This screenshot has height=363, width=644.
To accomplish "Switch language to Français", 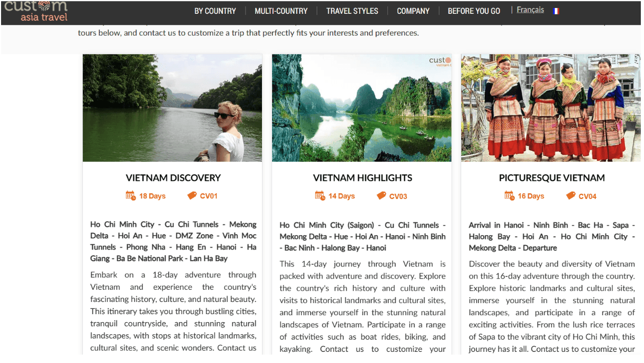I will coord(530,10).
